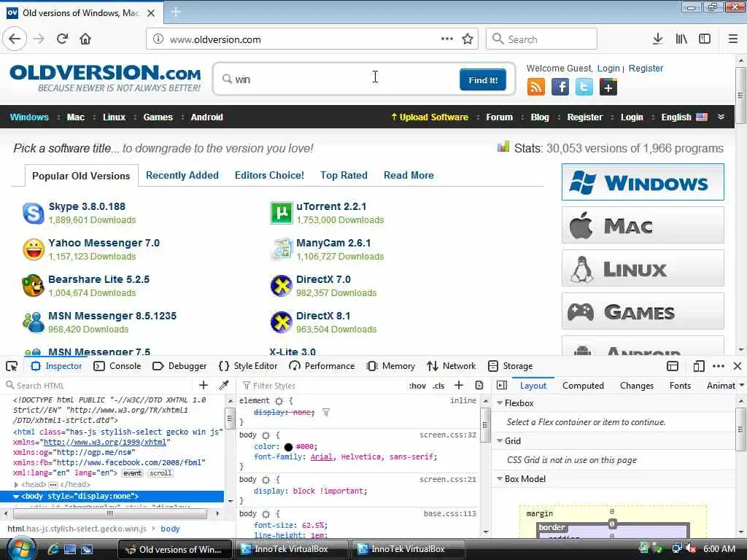747x560 pixels.
Task: Launch Internet Explorer from quick launch
Action: (53, 550)
